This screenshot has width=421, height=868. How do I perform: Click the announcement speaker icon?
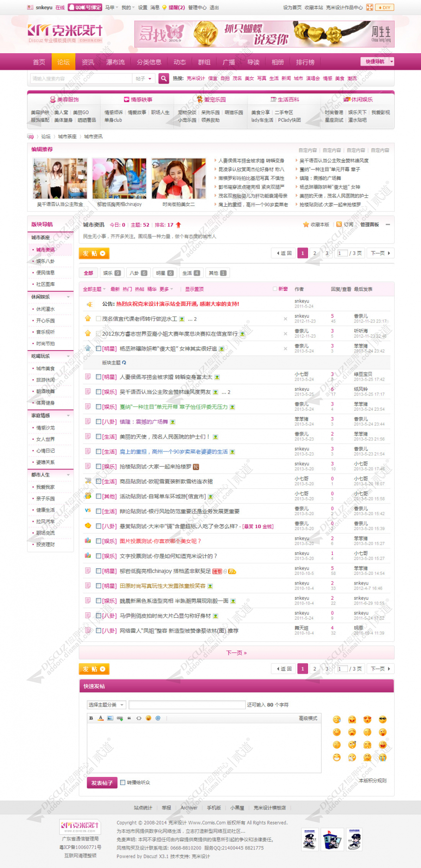coord(90,304)
